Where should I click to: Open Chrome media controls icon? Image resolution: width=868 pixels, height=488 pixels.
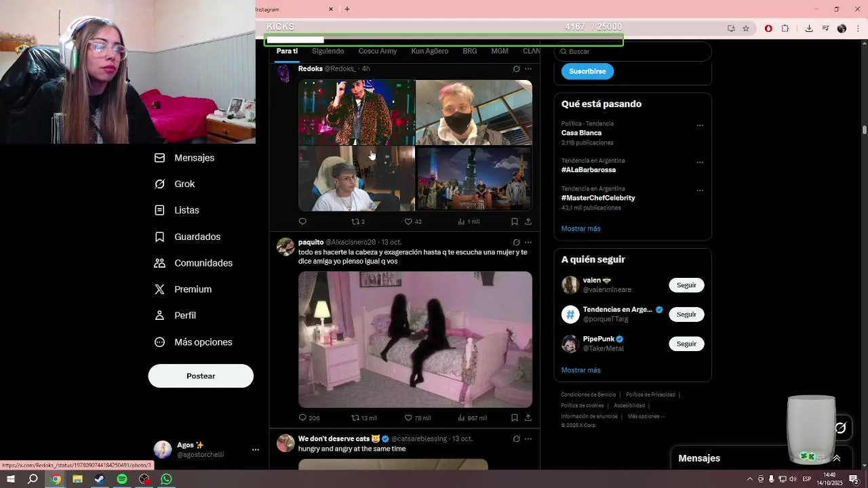pyautogui.click(x=825, y=28)
